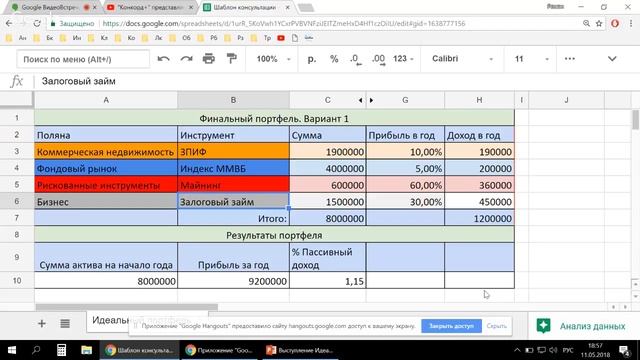Click the horizontal scrollbar thumb

point(127,307)
